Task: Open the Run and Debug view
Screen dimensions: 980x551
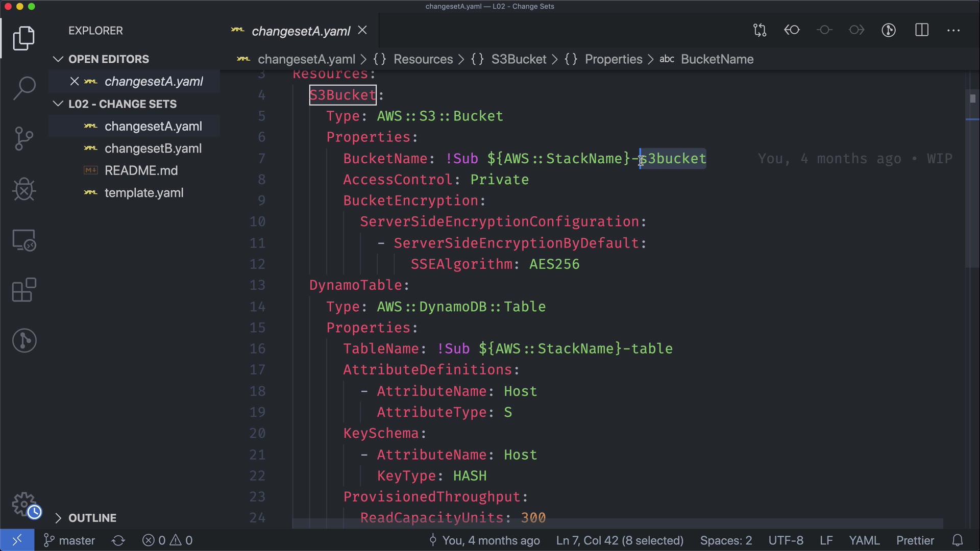Action: [x=24, y=189]
